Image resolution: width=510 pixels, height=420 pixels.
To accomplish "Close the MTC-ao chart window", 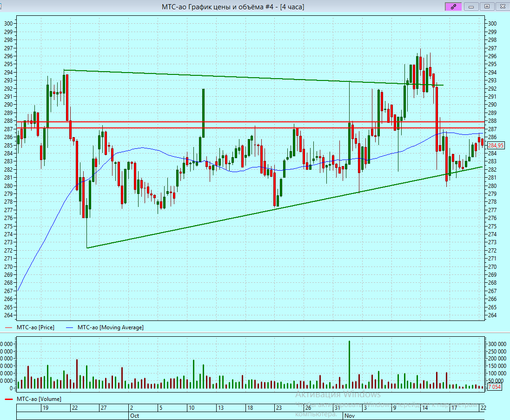I will [503, 7].
